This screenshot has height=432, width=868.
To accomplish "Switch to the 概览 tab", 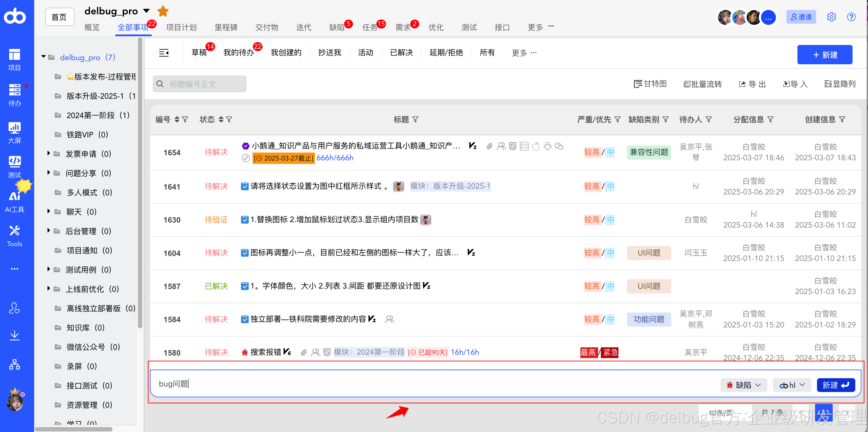I will [x=92, y=27].
